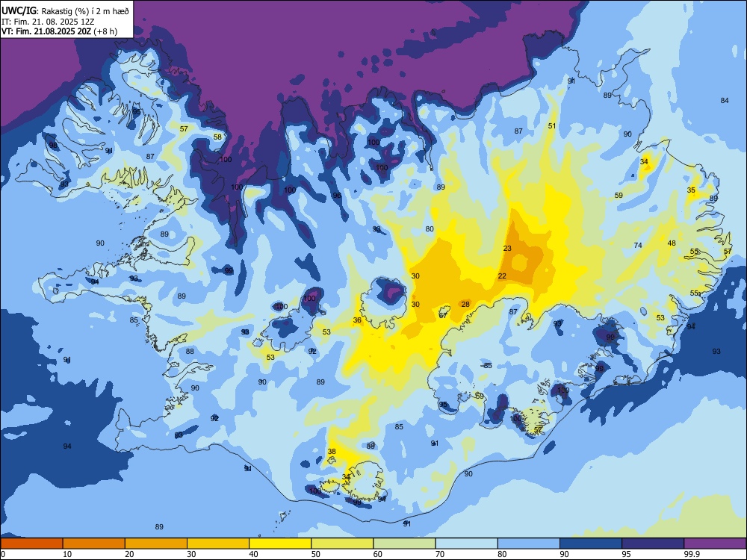This screenshot has height=560, width=747.
Task: Click the 'VT: Fim. 21.08.2025 20Z (+8 h)' line
Action: [x=59, y=31]
